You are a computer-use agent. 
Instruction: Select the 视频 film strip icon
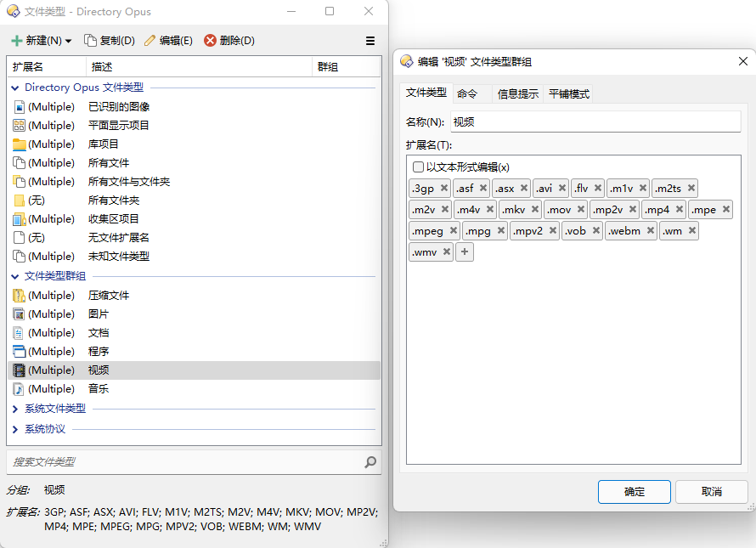[x=19, y=370]
